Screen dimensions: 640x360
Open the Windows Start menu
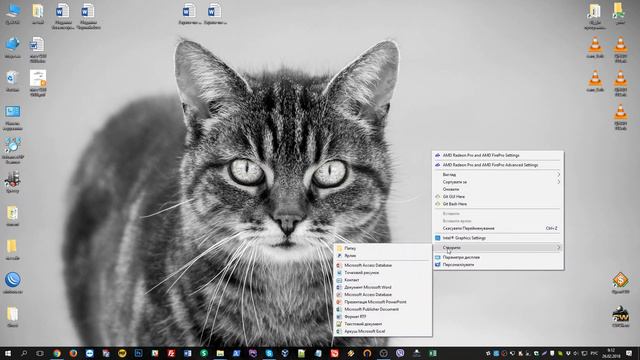(x=8, y=353)
